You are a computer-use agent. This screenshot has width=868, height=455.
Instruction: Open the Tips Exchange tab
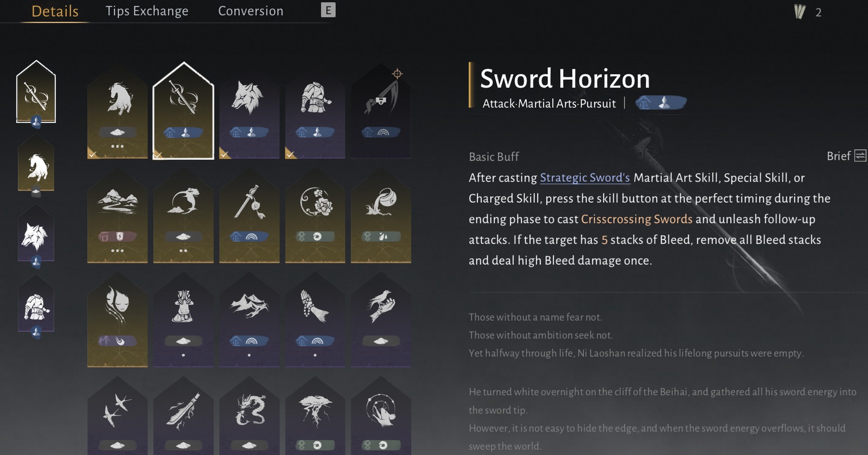point(147,11)
